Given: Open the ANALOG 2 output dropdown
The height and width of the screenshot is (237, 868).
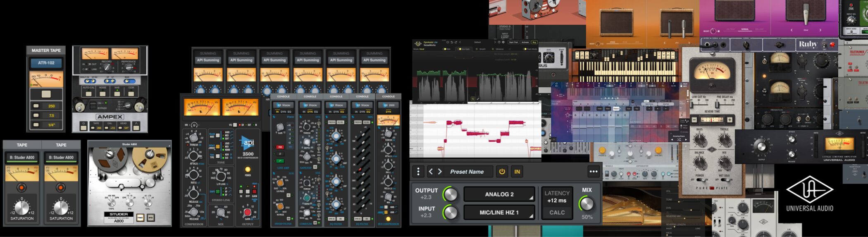Looking at the screenshot, I should (x=499, y=194).
